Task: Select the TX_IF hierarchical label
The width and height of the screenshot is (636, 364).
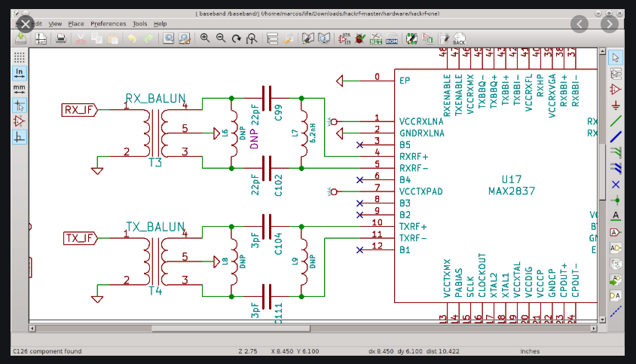Action: (x=80, y=238)
